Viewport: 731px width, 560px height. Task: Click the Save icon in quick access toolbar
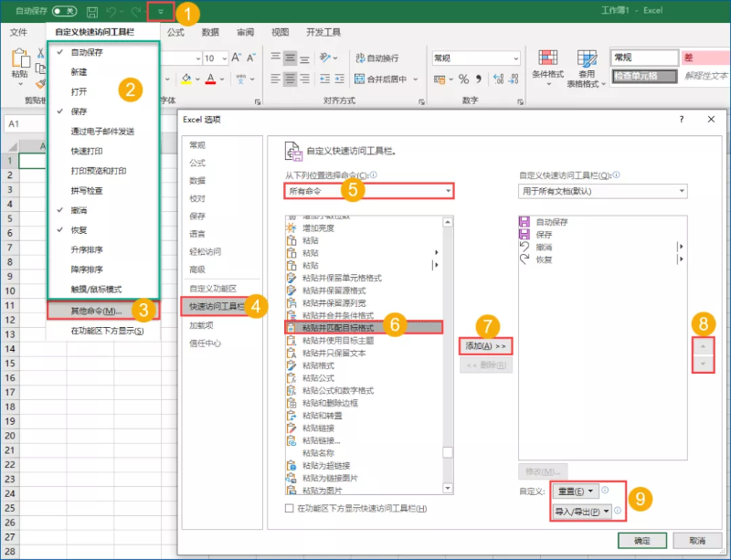tap(92, 11)
